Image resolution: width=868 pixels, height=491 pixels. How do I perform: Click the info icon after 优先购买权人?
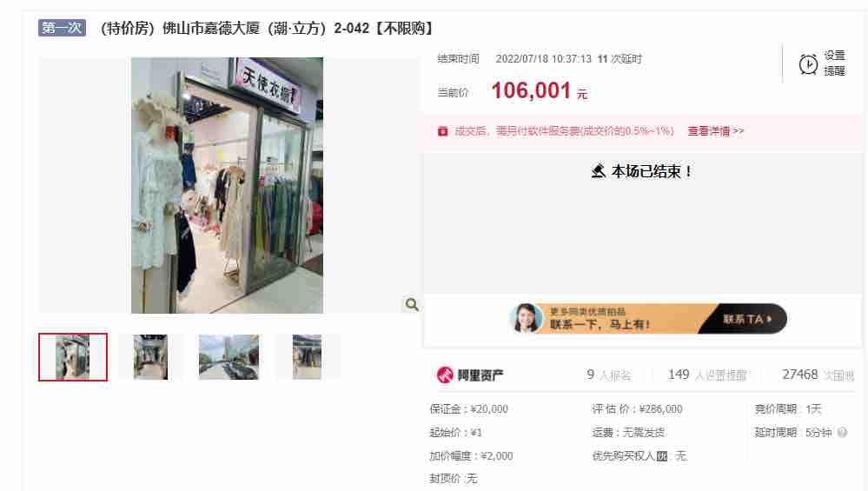(x=662, y=456)
